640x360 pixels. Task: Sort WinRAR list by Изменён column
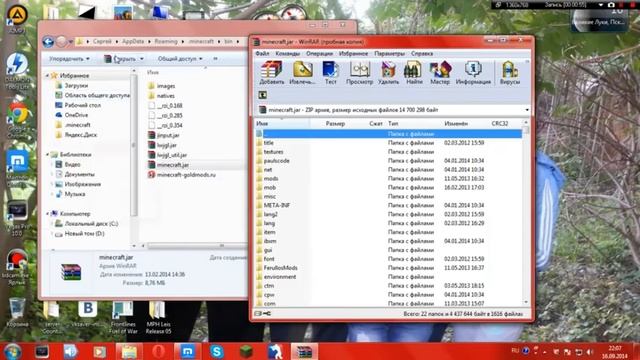coord(456,123)
